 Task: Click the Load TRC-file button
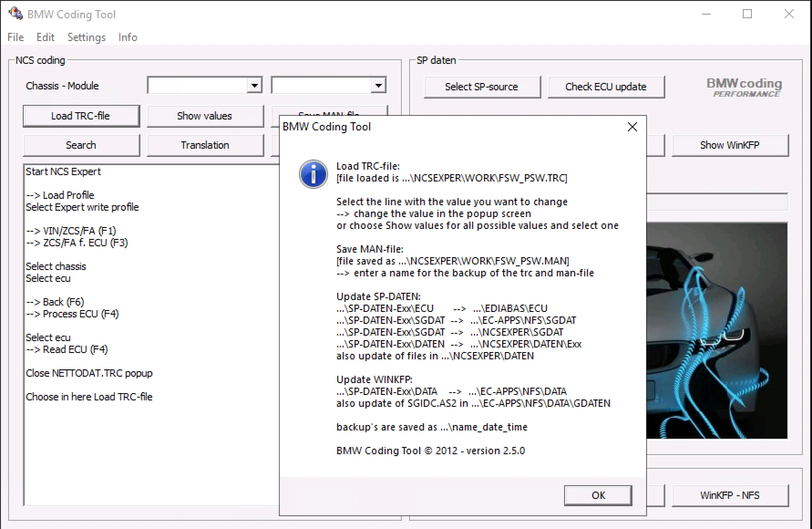pyautogui.click(x=81, y=116)
